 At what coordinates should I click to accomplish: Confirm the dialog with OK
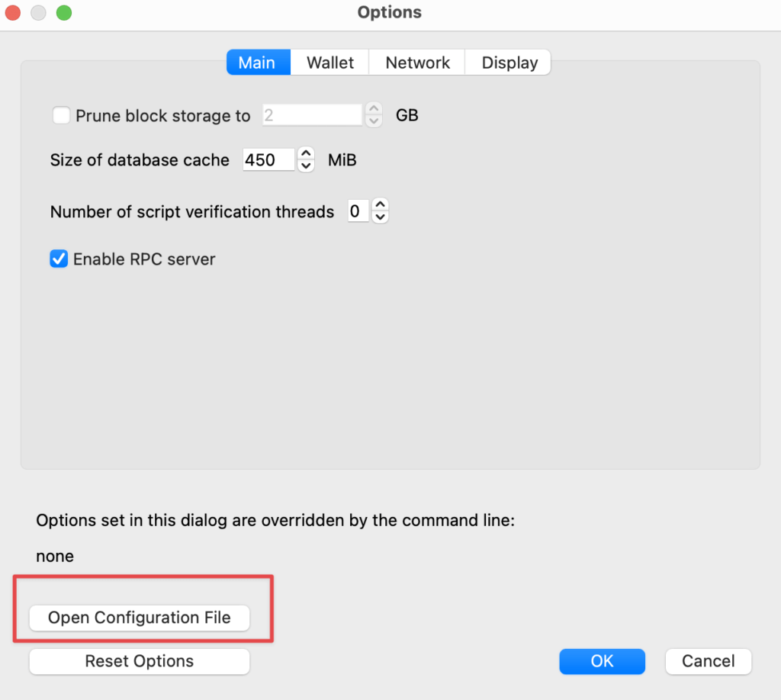tap(602, 661)
